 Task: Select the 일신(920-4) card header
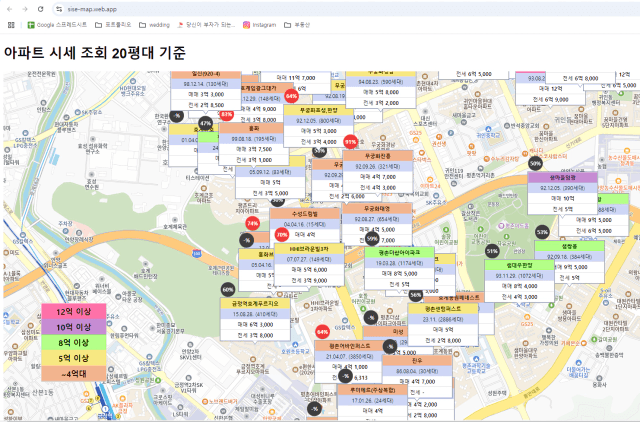pyautogui.click(x=206, y=74)
